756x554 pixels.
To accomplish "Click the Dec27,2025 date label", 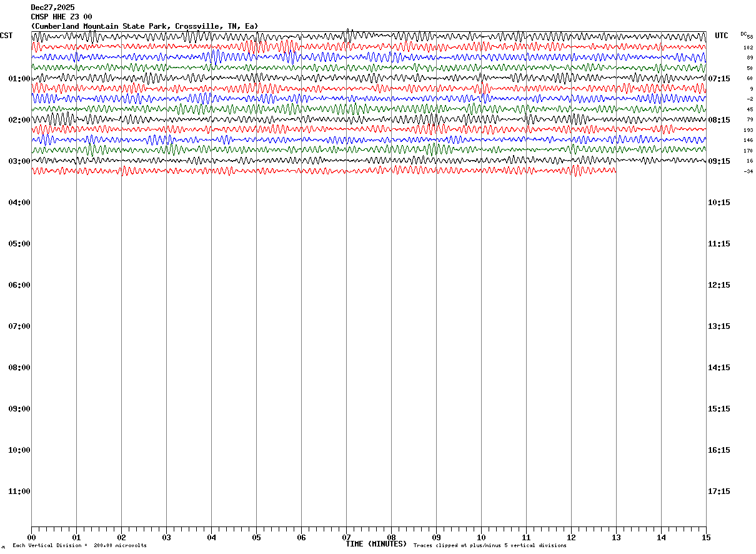I will tap(53, 8).
